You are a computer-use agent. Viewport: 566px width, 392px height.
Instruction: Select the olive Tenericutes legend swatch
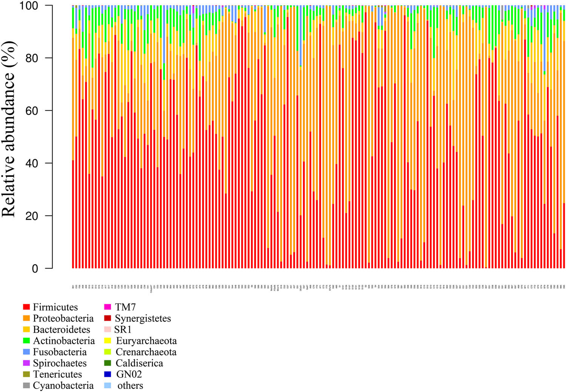coord(26,374)
